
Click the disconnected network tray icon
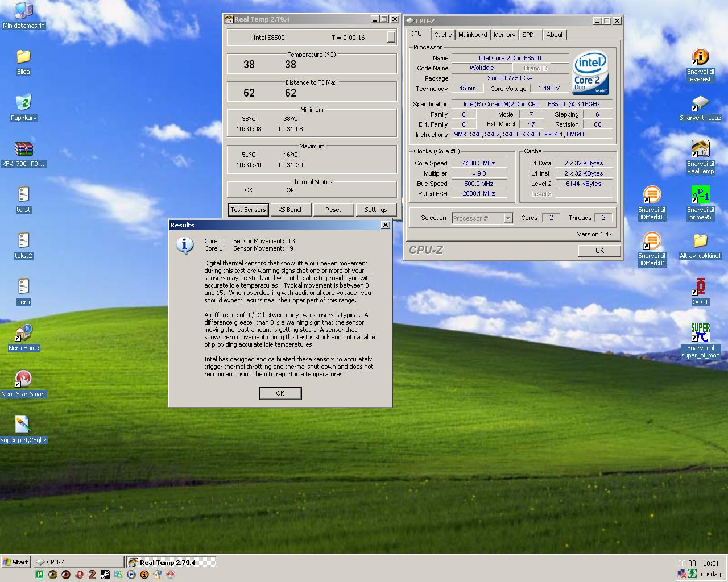pyautogui.click(x=681, y=573)
